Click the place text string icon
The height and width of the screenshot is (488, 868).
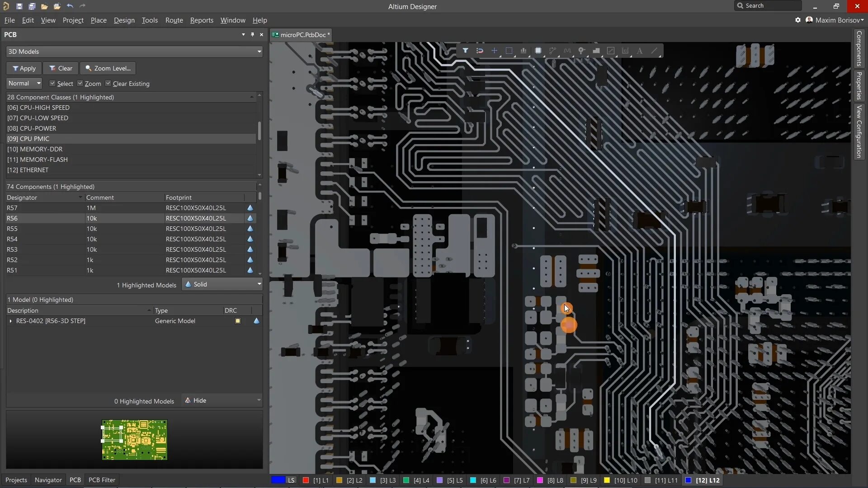pos(639,51)
